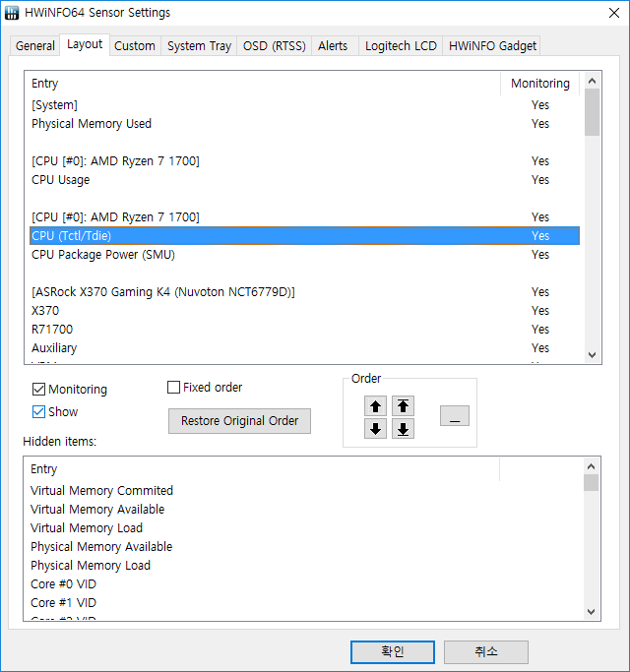Image resolution: width=630 pixels, height=672 pixels.
Task: Click the separator dash button in Order
Action: pos(454,416)
